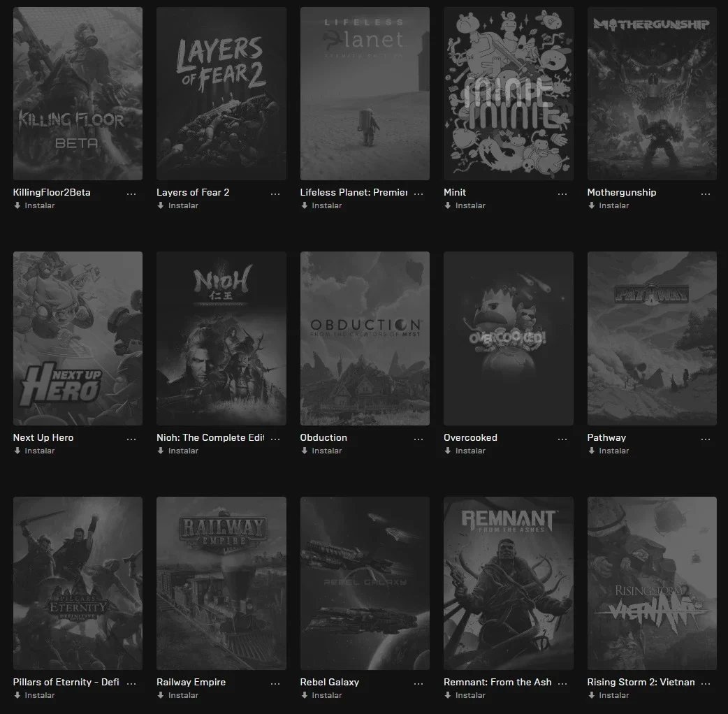Click the Mothergunship title text
Screen dimensions: 728x714
[622, 192]
